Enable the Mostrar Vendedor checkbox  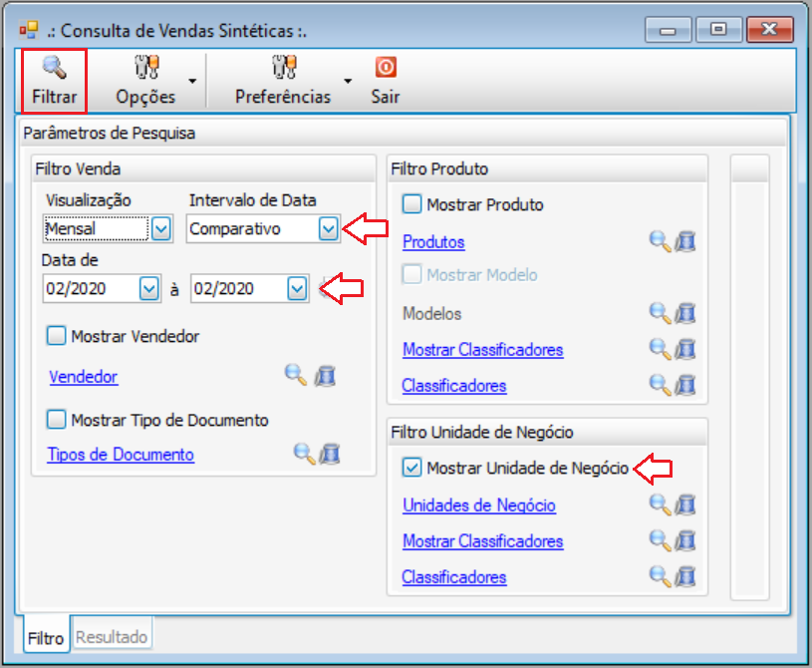click(x=57, y=336)
